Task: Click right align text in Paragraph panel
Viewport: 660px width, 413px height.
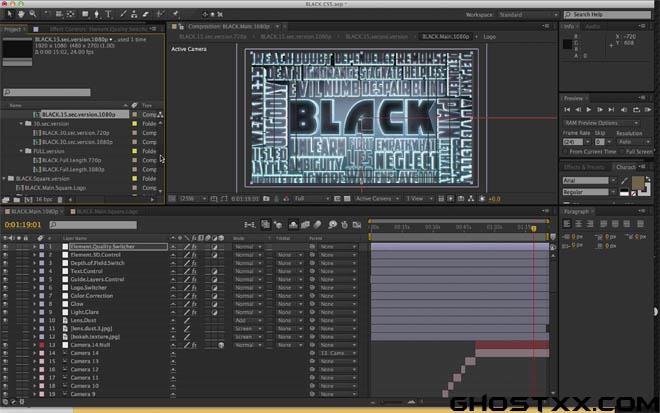Action: pyautogui.click(x=590, y=224)
